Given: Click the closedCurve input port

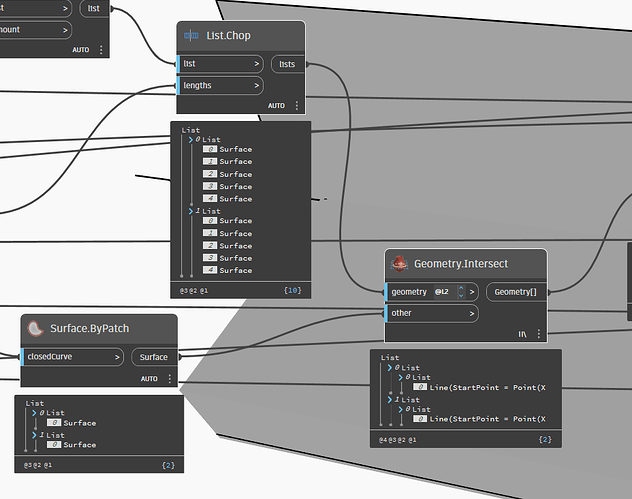Looking at the screenshot, I should click(72, 357).
